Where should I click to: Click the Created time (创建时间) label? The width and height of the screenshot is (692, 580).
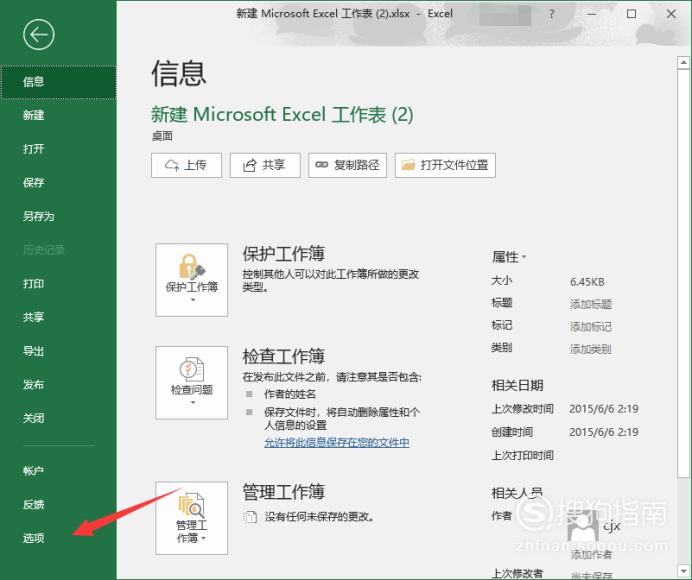(512, 432)
